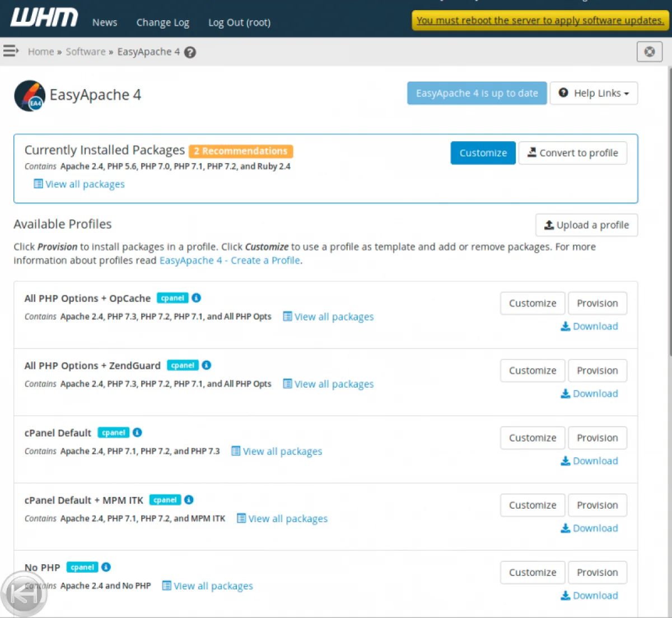Click Customize for Currently Installed Packages
The width and height of the screenshot is (672, 618).
click(483, 153)
